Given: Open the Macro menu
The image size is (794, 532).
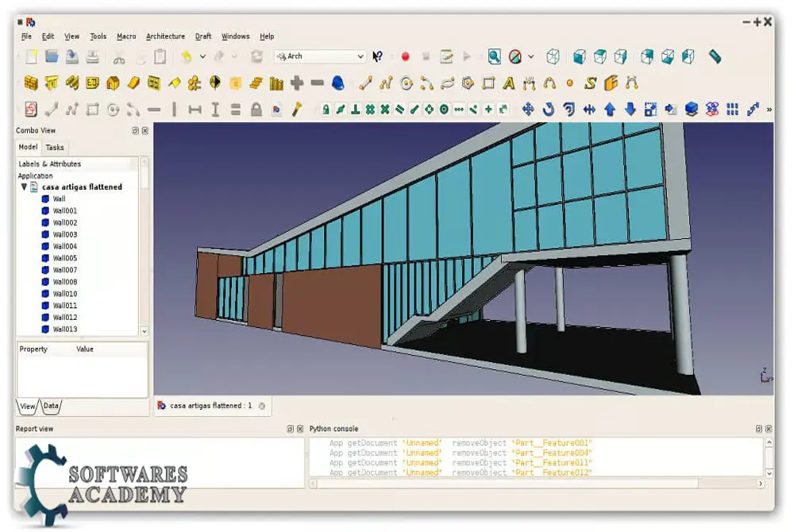Looking at the screenshot, I should pos(126,37).
